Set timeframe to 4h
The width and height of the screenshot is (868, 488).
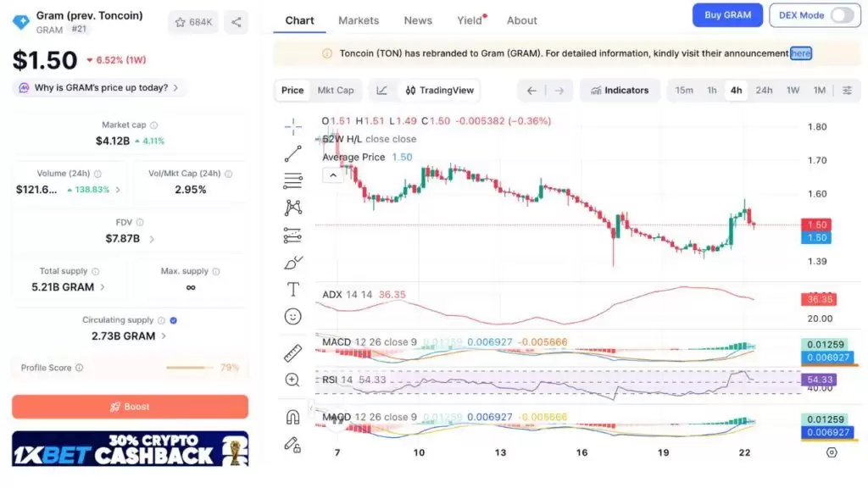(x=737, y=90)
